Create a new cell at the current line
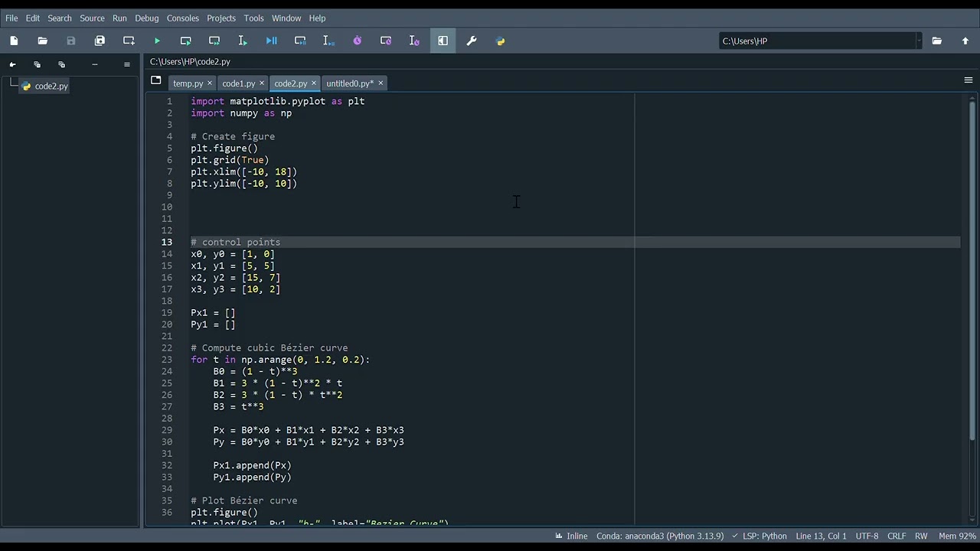 tap(129, 41)
